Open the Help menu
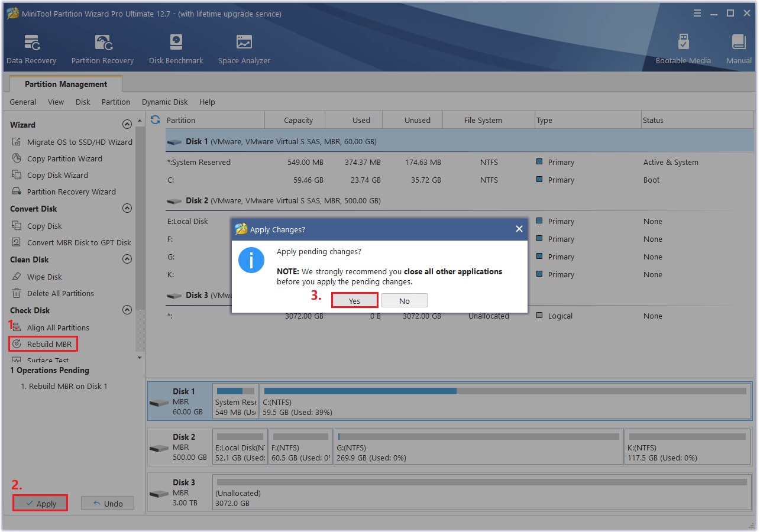Screen dimensions: 760x532 (207, 102)
